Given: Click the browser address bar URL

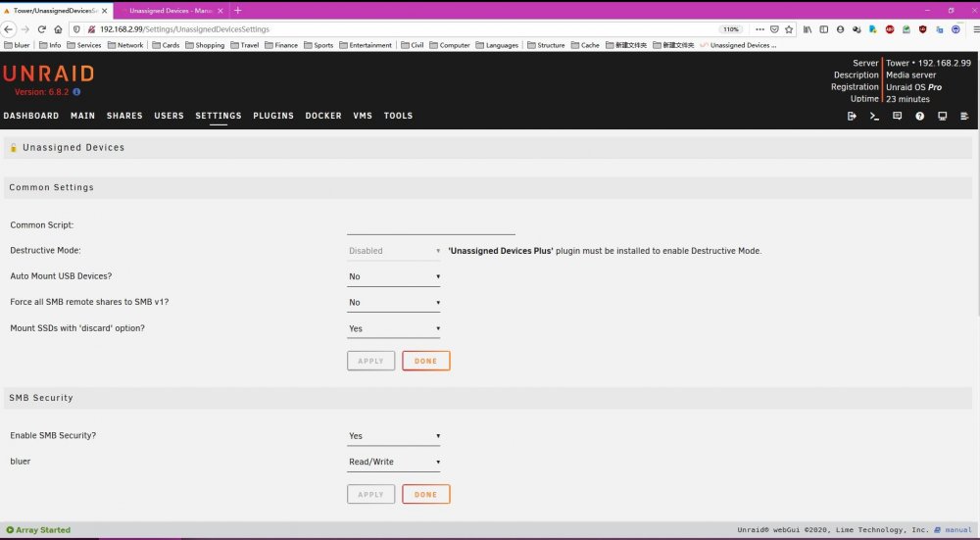Looking at the screenshot, I should click(184, 29).
